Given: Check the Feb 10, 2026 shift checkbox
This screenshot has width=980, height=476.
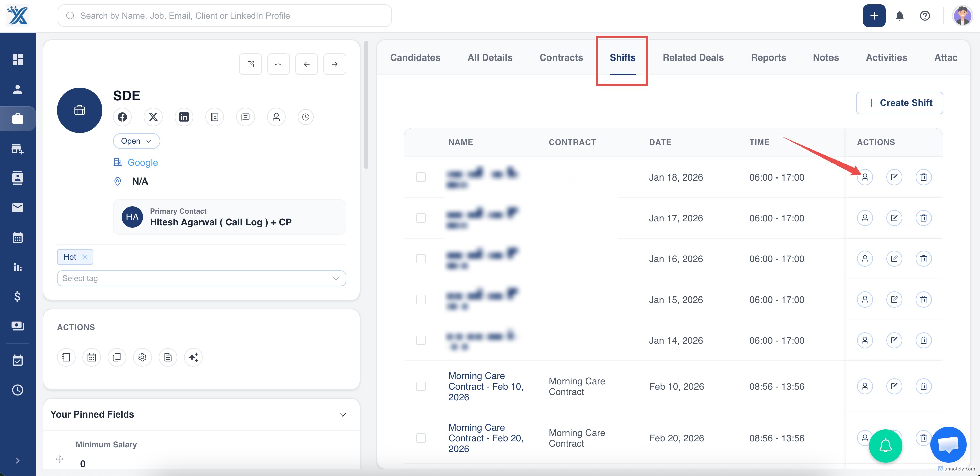Looking at the screenshot, I should click(x=421, y=387).
